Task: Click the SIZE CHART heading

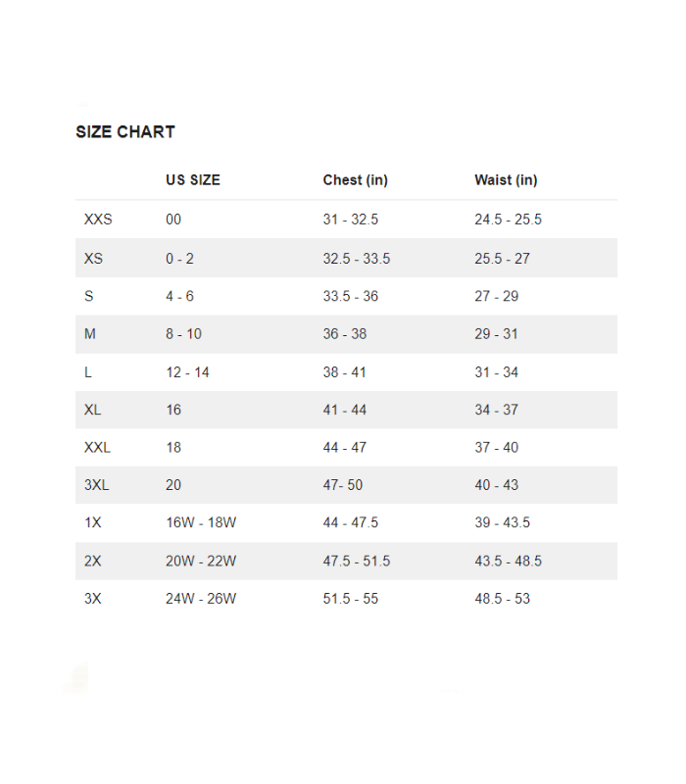Action: 125,132
